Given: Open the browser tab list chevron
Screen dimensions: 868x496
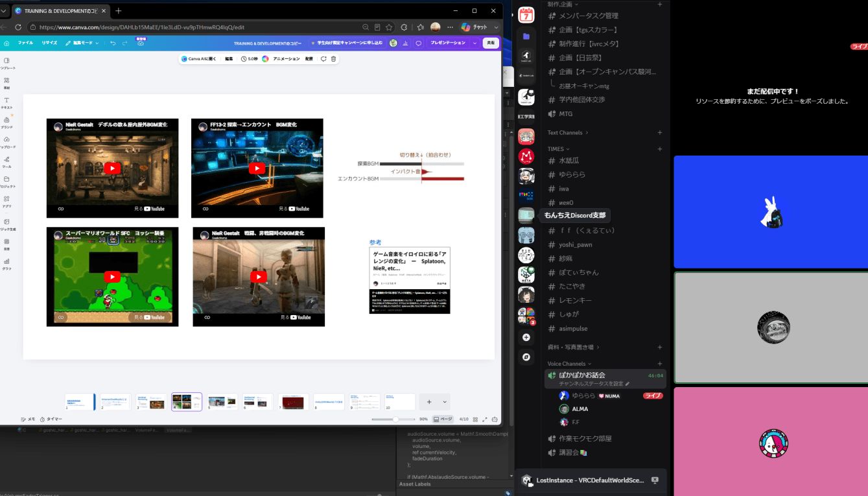Looking at the screenshot, I should point(4,11).
